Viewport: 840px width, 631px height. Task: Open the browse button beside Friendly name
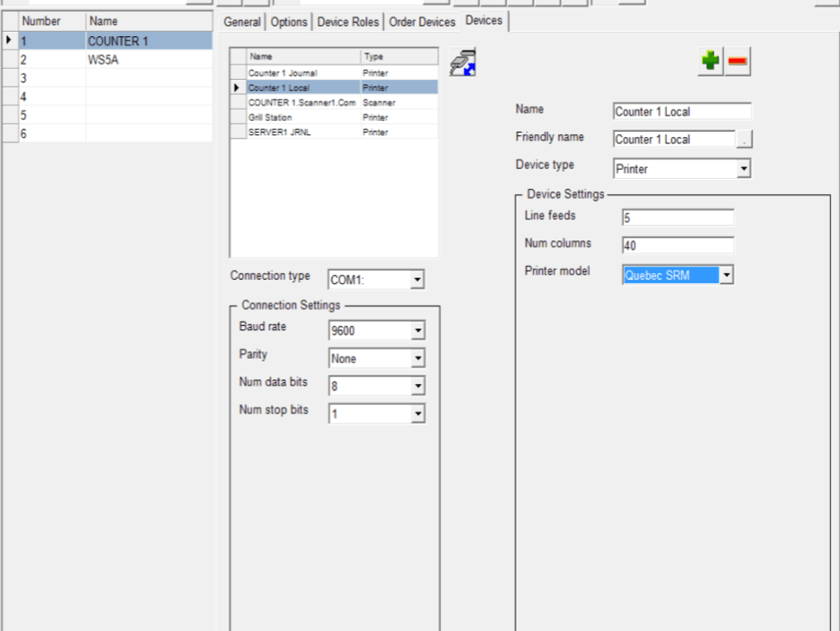pos(746,139)
